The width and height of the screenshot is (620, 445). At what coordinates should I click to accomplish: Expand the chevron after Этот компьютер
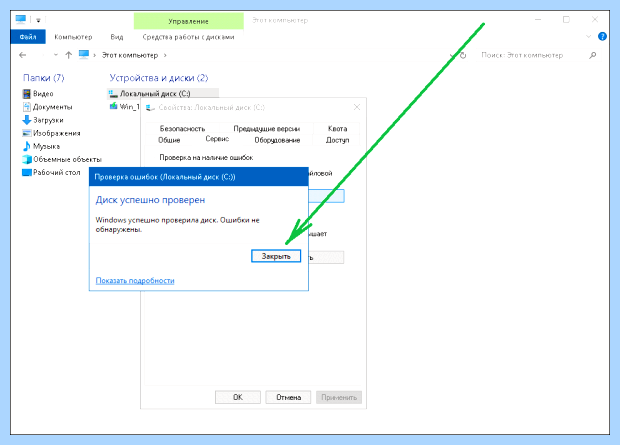pos(165,55)
